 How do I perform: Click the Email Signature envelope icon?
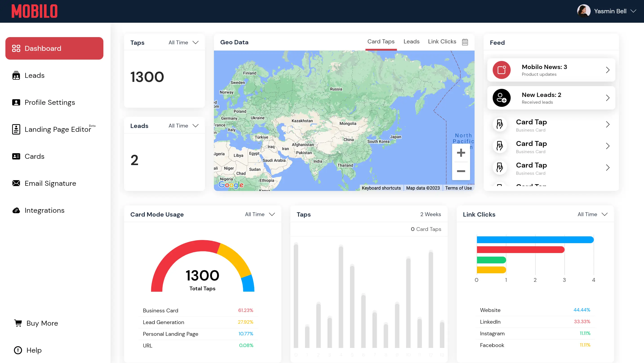point(16,183)
